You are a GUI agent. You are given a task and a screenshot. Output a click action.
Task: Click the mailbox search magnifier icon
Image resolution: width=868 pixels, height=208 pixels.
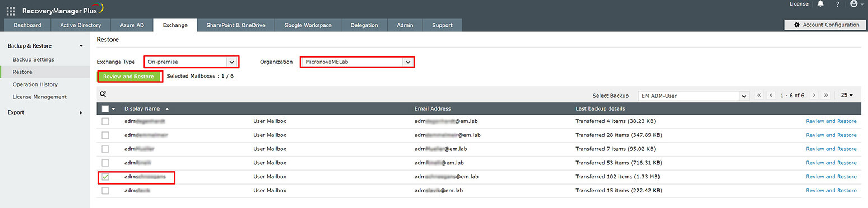103,94
